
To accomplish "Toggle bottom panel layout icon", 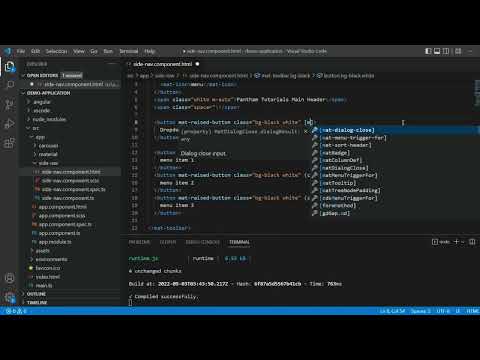I will pos(437,51).
